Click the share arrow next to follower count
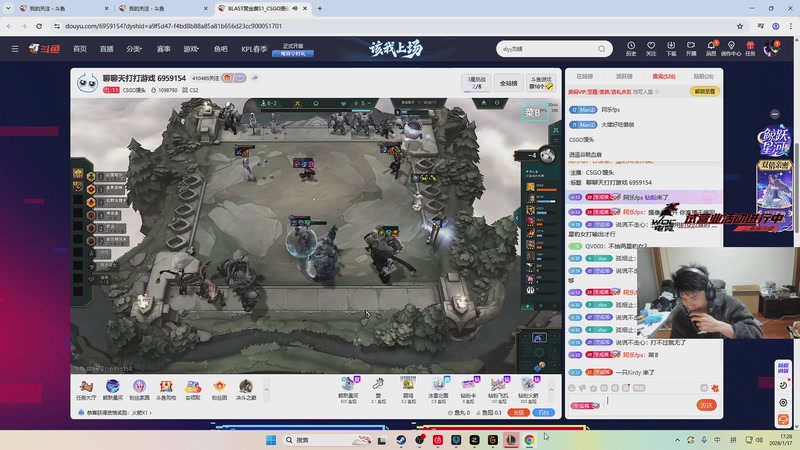 click(255, 78)
